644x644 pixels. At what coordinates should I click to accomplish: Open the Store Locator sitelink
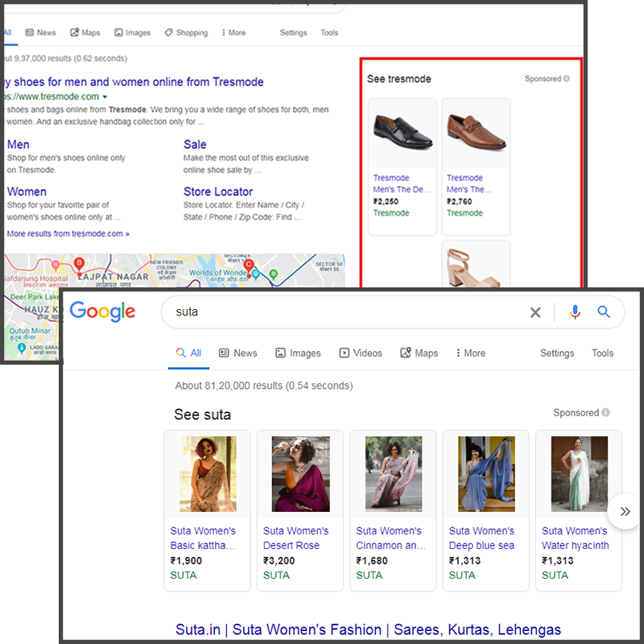coord(217,192)
